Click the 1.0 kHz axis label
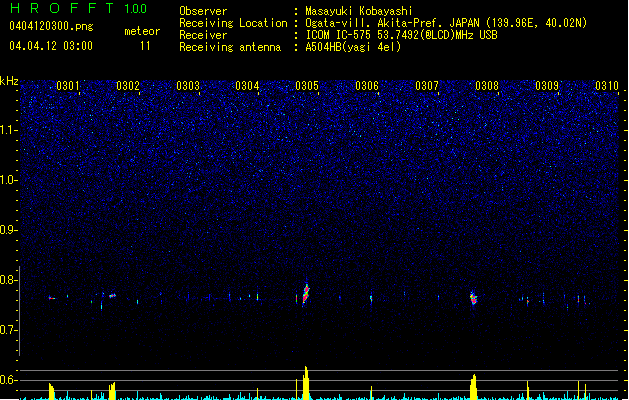The height and width of the screenshot is (400, 629). pos(9,180)
